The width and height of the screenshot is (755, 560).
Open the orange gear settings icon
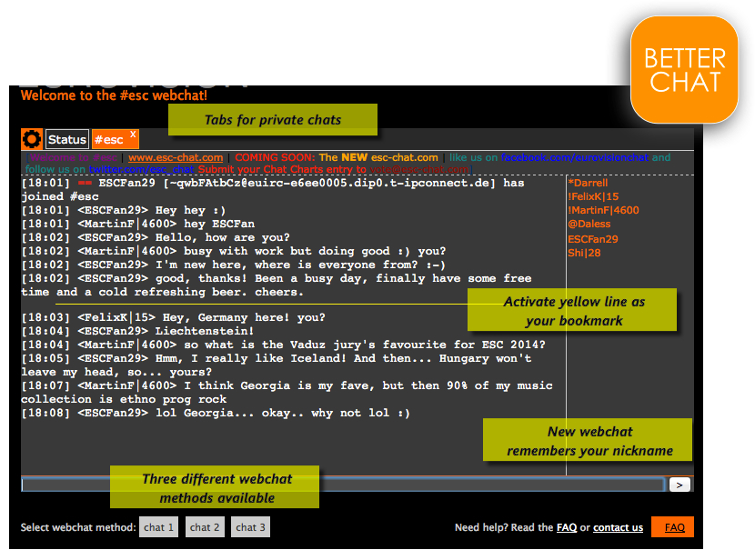point(32,139)
